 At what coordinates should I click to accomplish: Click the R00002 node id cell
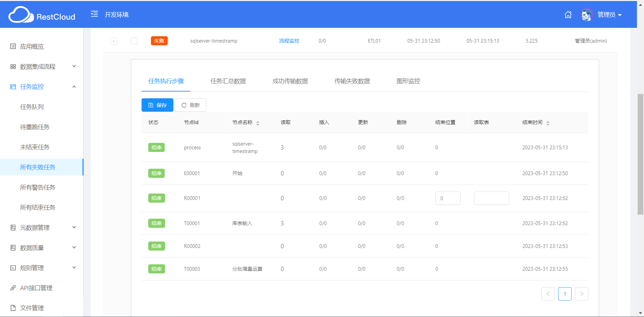pos(192,246)
